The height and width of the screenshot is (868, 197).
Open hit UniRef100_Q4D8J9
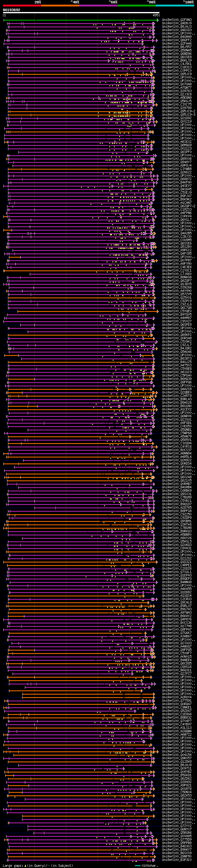(177, 23)
